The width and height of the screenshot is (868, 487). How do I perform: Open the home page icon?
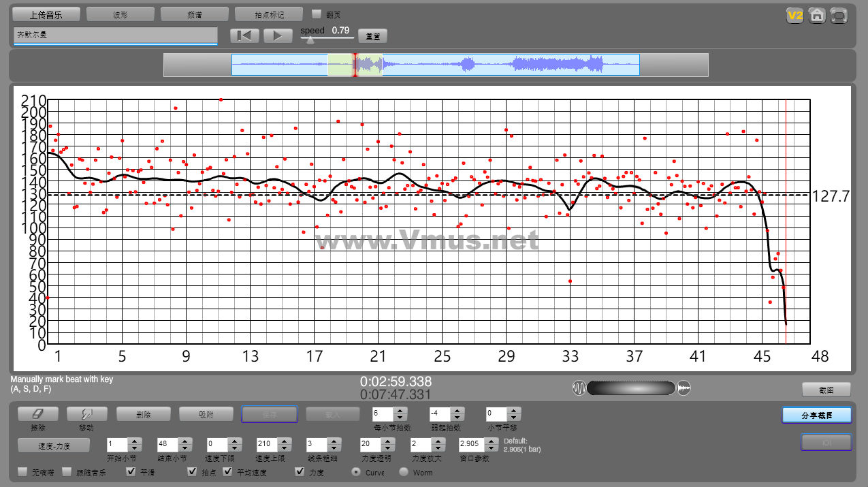(x=818, y=16)
